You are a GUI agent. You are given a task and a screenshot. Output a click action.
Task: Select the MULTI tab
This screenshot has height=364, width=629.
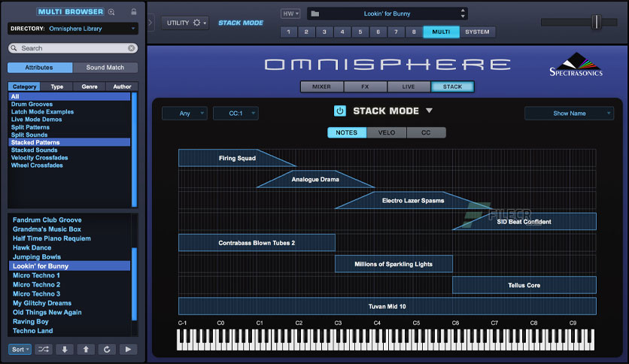pos(441,32)
